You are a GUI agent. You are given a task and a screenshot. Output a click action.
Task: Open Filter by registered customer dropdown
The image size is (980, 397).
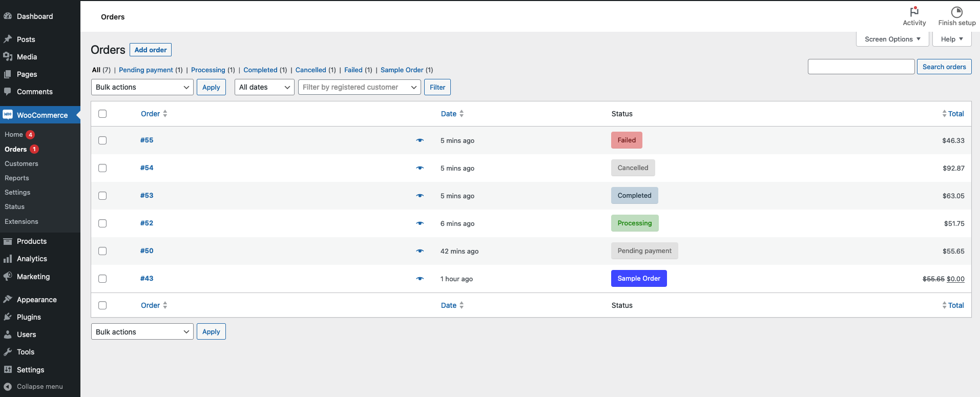pyautogui.click(x=359, y=87)
